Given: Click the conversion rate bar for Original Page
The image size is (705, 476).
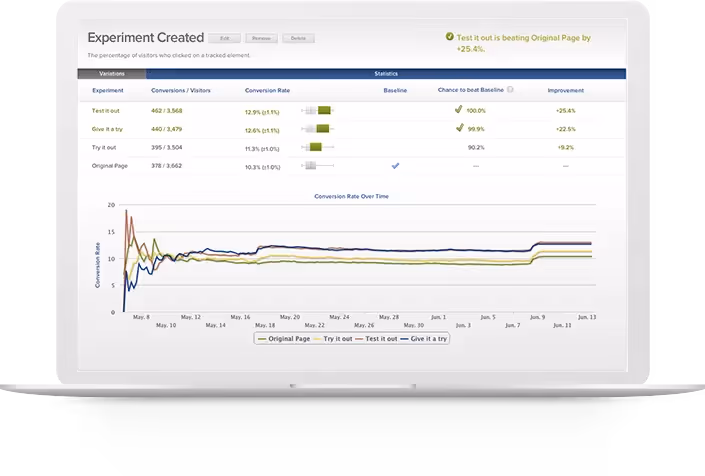Looking at the screenshot, I should (318, 165).
